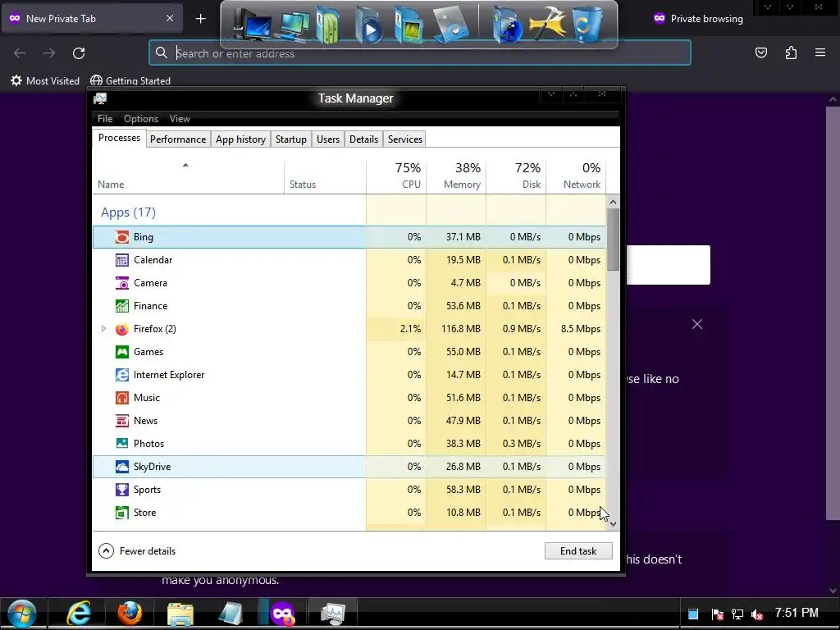Select the Internet Explorer process icon

tap(122, 375)
